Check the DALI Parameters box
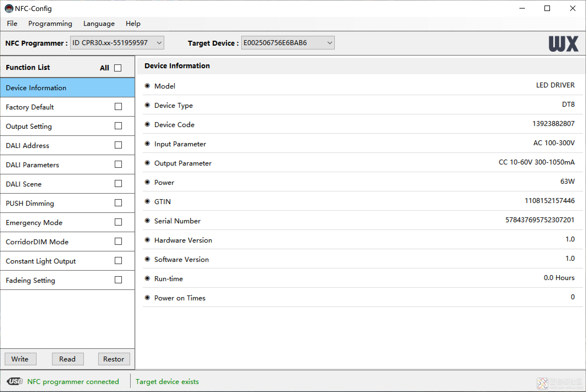Viewport: 586px width, 392px height. pyautogui.click(x=118, y=164)
